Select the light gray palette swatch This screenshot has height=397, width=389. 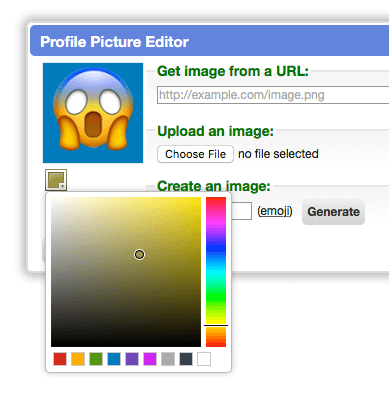point(168,359)
